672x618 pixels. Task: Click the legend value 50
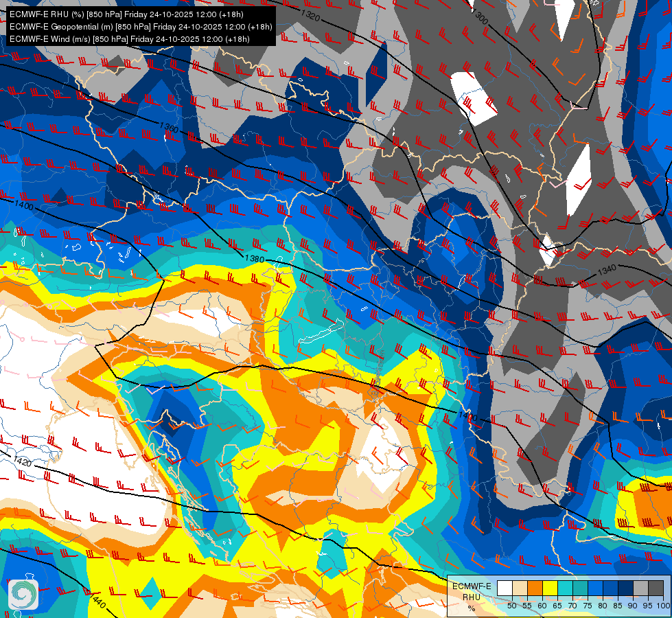[512, 606]
